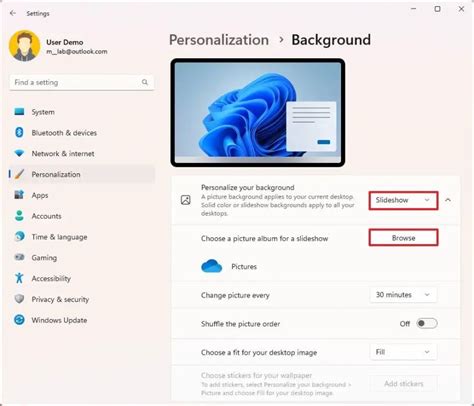Click the Personalization paintbrush icon
Viewport: 474px width, 406px height.
point(19,174)
